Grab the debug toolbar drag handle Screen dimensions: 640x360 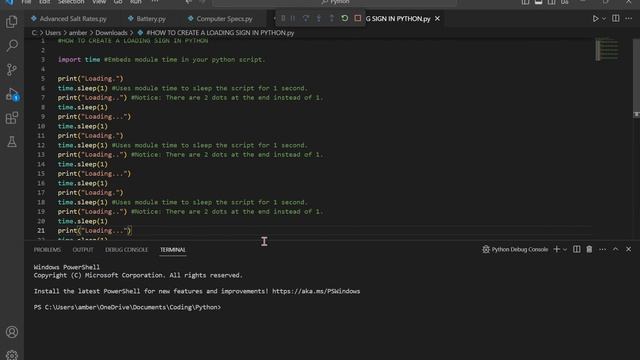click(283, 18)
